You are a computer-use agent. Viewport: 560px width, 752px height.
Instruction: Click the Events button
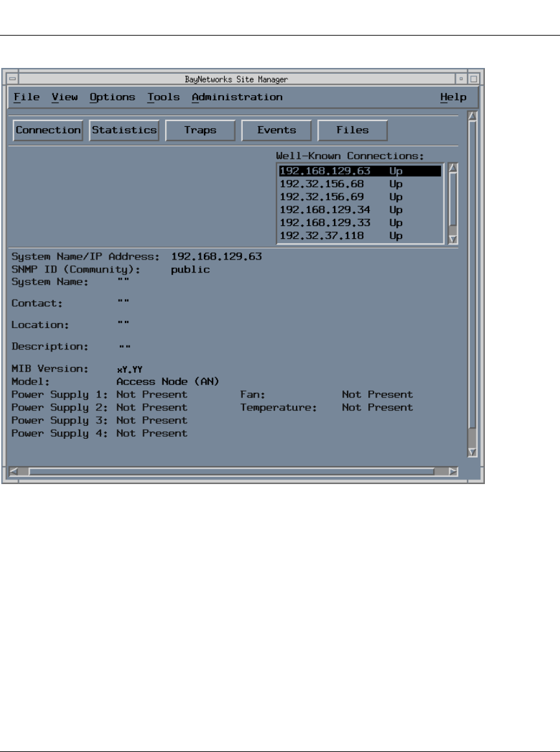point(276,131)
